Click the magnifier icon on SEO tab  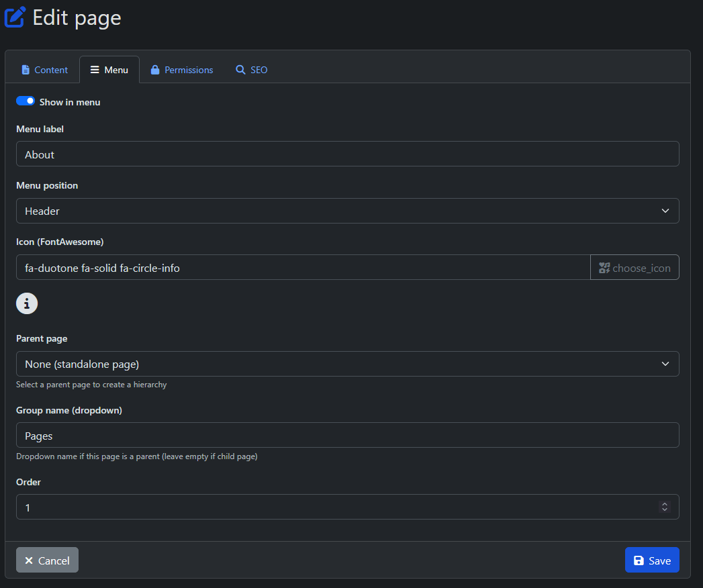[x=240, y=70]
